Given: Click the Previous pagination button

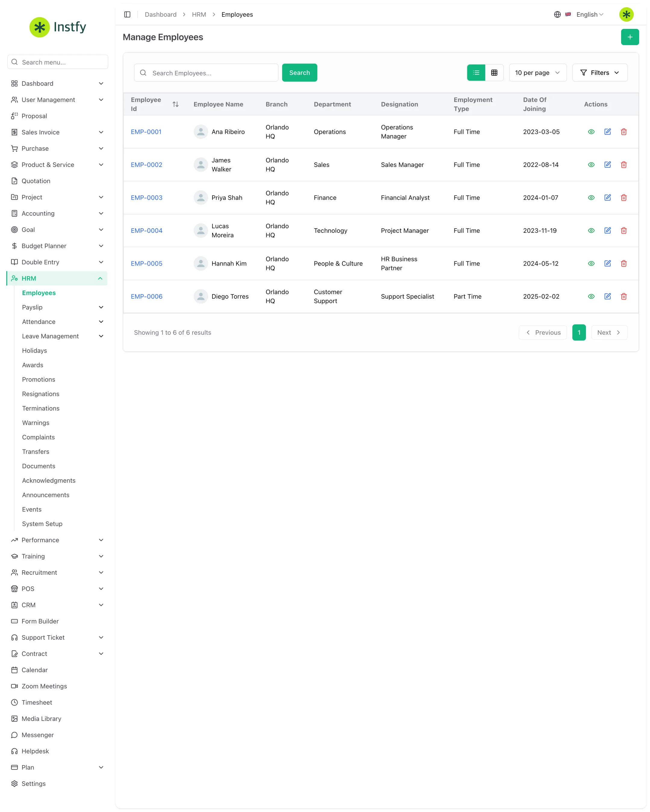Looking at the screenshot, I should click(x=543, y=333).
